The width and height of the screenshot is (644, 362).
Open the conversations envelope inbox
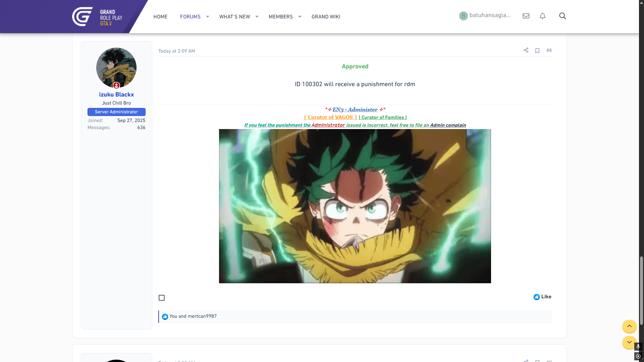click(526, 16)
